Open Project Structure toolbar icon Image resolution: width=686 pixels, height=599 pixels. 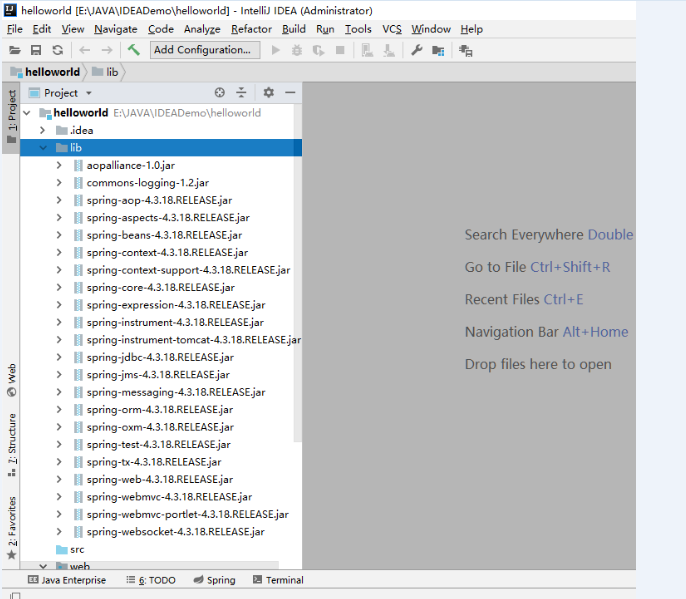438,51
